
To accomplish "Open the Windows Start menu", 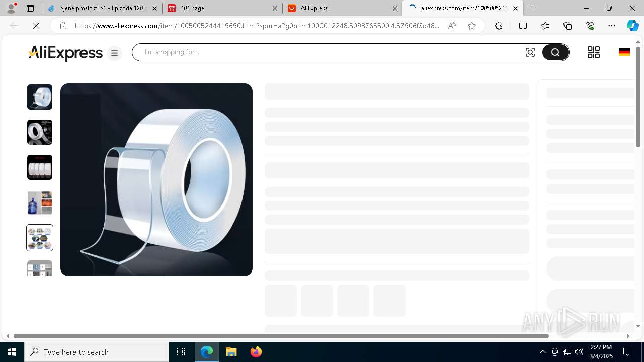I will 12,352.
